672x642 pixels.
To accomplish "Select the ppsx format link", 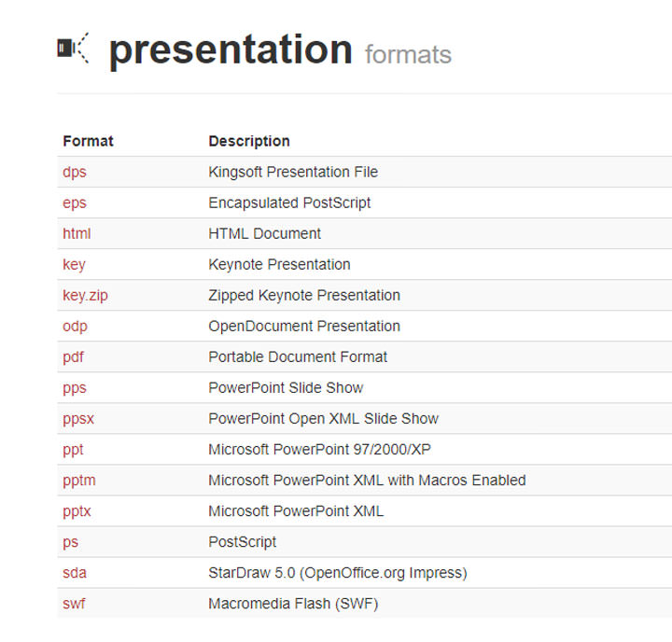I will 78,418.
